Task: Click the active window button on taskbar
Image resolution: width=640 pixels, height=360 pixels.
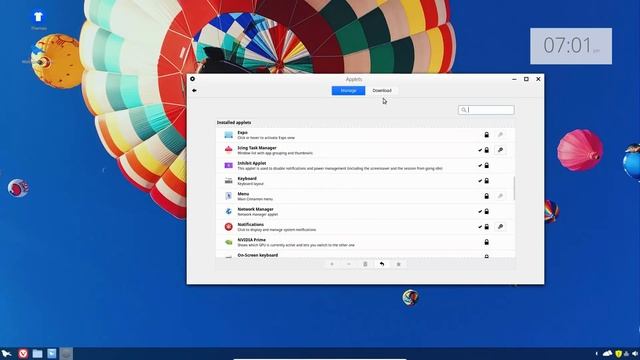Action: point(66,353)
